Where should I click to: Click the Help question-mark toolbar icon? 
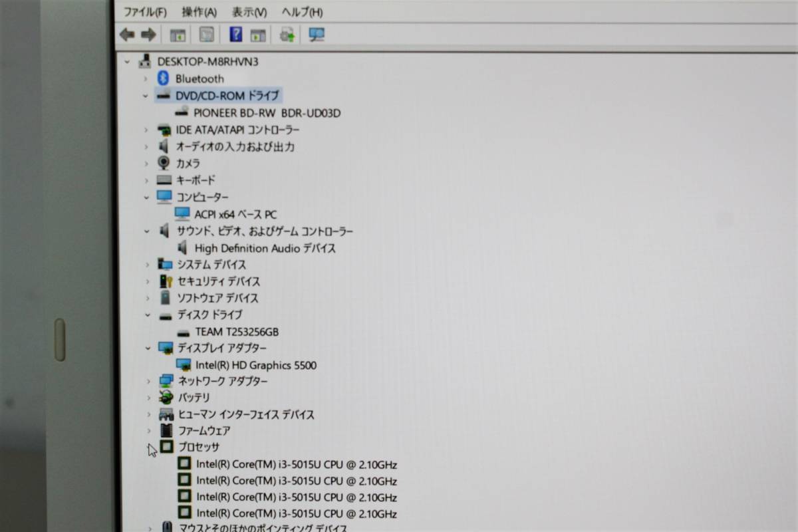pyautogui.click(x=235, y=35)
